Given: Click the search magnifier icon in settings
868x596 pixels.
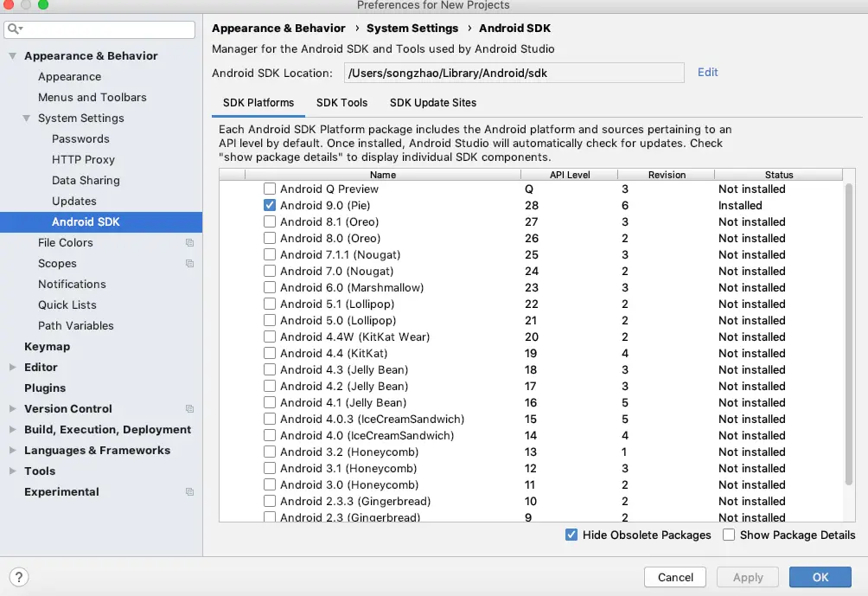Looking at the screenshot, I should 15,29.
